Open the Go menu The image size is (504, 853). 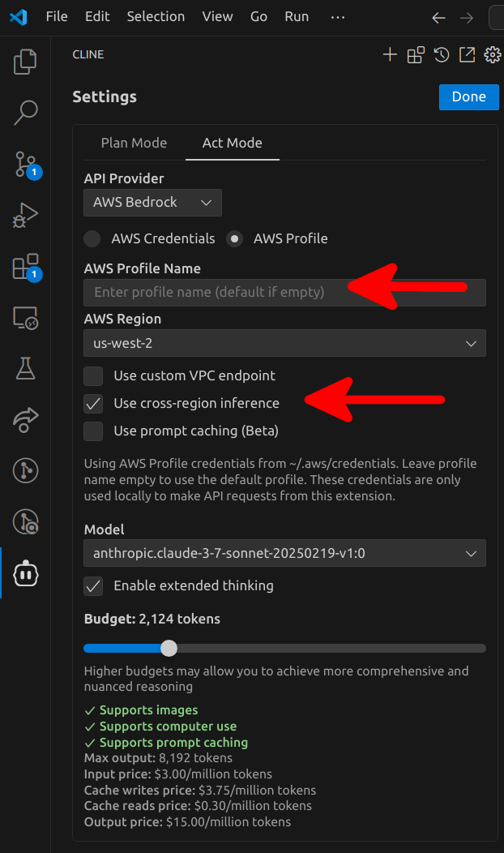pos(258,17)
